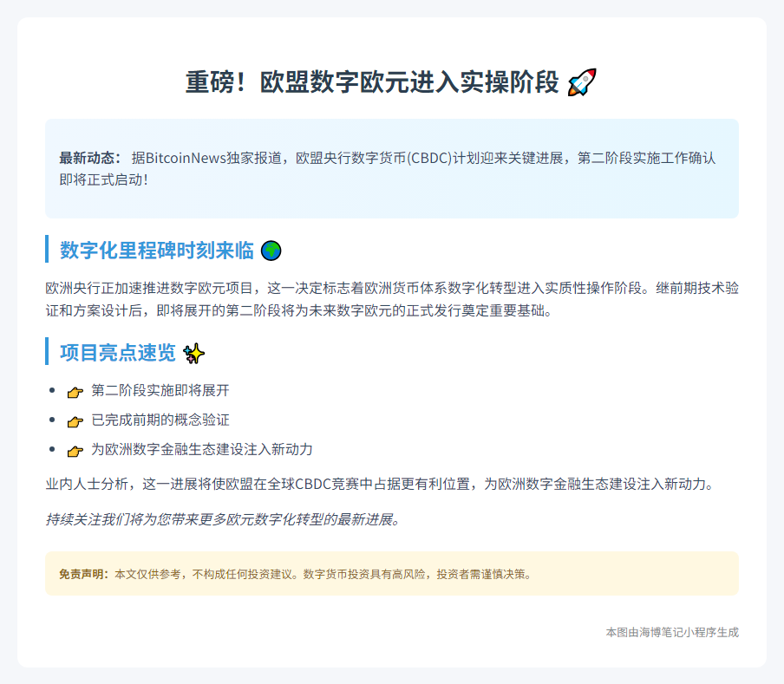
Task: Click the sparkles emoji beside 项目亮点速览
Action: (194, 354)
